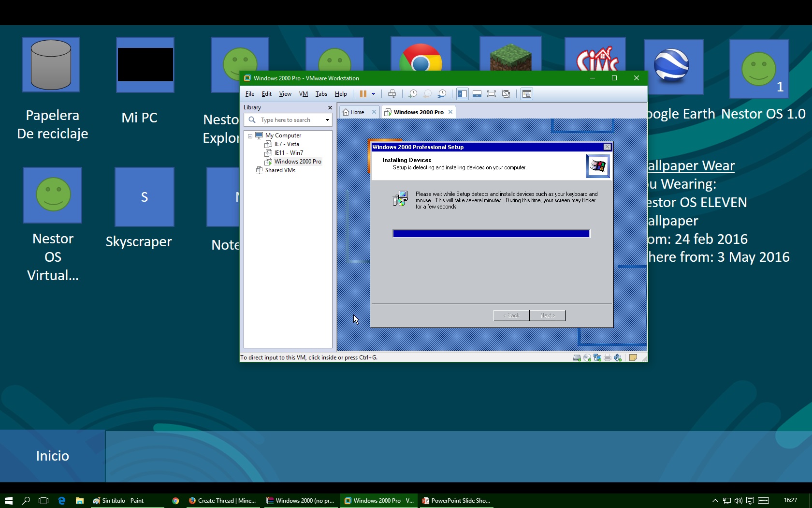Close the Library panel
The height and width of the screenshot is (508, 812).
(330, 107)
